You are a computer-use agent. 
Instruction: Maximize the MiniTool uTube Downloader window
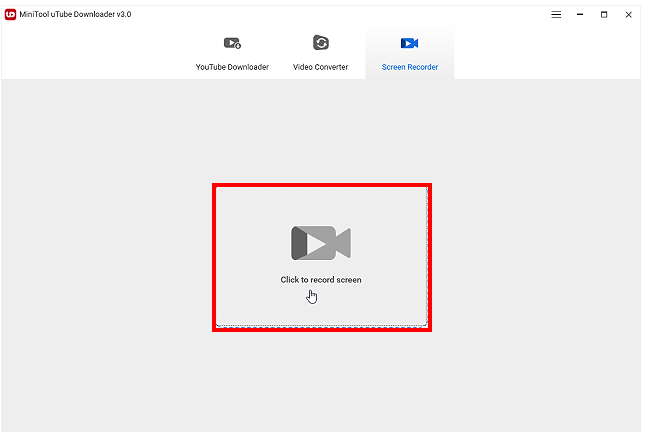(604, 15)
